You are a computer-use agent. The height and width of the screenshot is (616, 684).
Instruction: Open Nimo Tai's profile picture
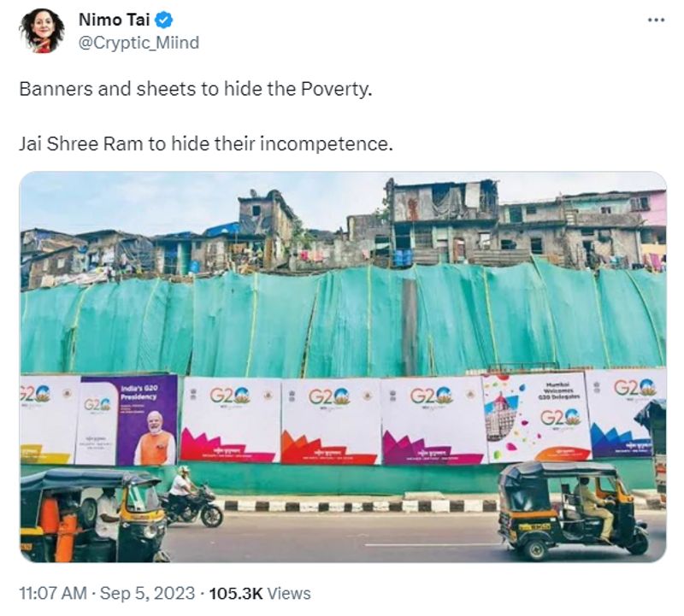(x=41, y=31)
